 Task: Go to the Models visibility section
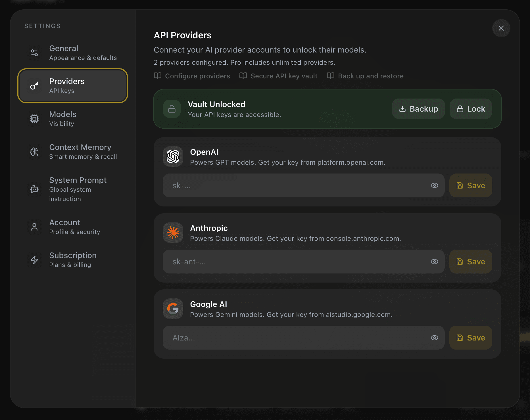click(x=73, y=119)
